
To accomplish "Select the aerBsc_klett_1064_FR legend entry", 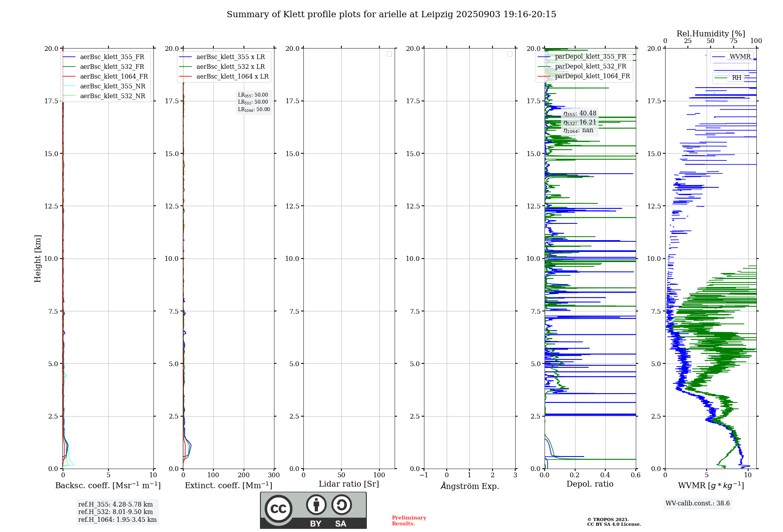I will click(x=114, y=77).
